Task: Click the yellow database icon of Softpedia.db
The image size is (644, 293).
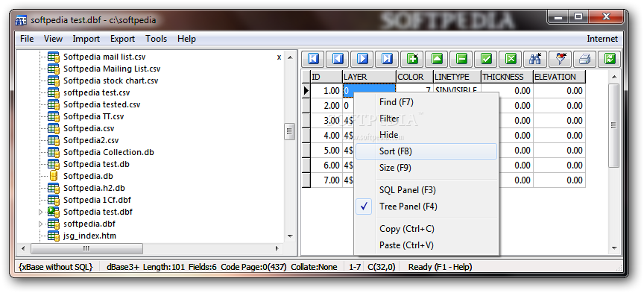Action: pos(54,176)
